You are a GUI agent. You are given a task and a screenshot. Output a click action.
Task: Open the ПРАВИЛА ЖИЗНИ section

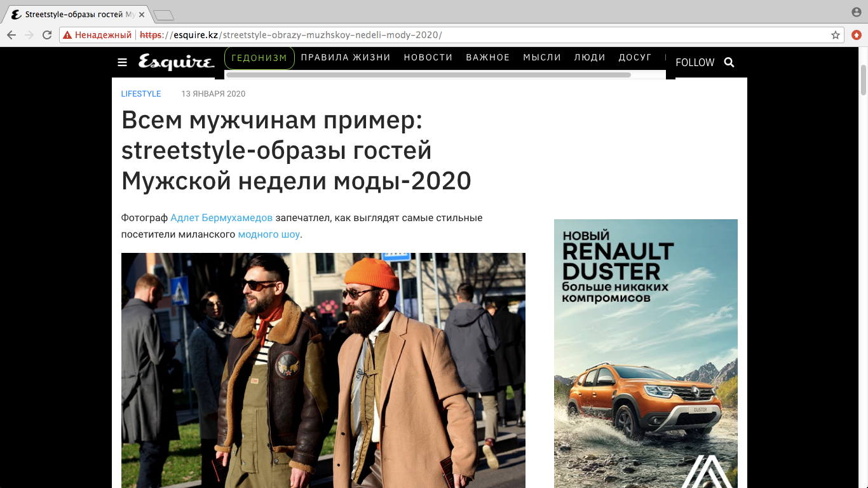346,58
